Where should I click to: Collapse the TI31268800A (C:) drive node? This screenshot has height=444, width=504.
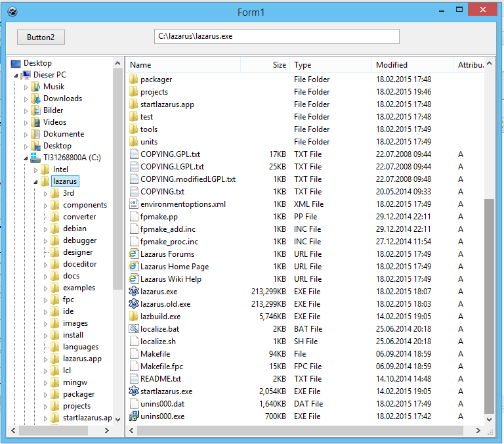pyautogui.click(x=26, y=158)
